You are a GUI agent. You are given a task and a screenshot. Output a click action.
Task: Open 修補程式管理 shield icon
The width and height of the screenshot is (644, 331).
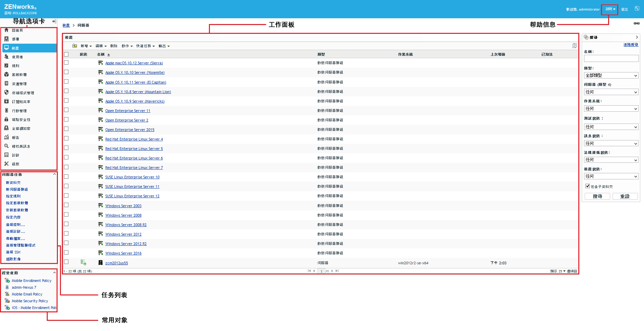6,92
